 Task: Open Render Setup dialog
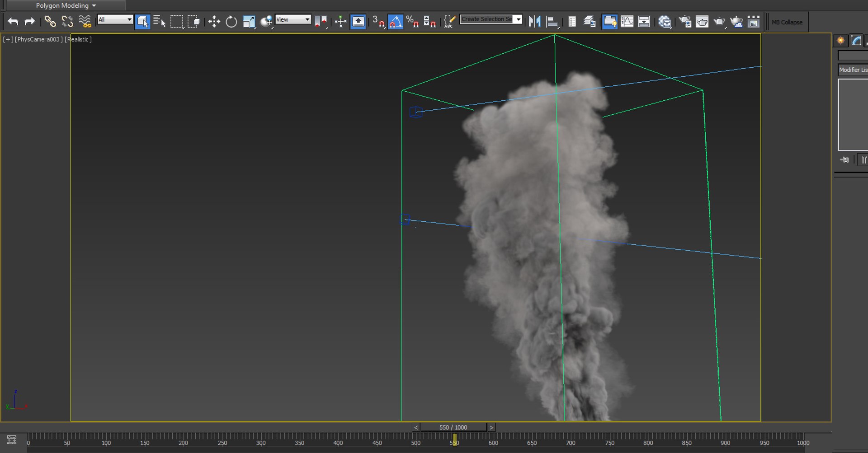click(685, 22)
